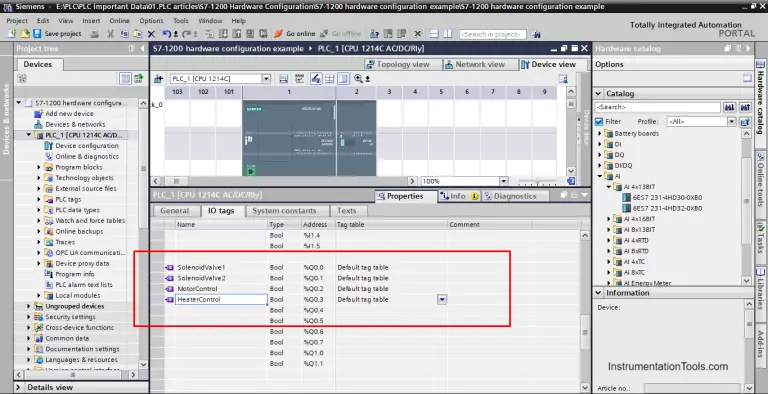This screenshot has width=768, height=394.
Task: Expand the Battery boards catalog folder
Action: point(600,133)
